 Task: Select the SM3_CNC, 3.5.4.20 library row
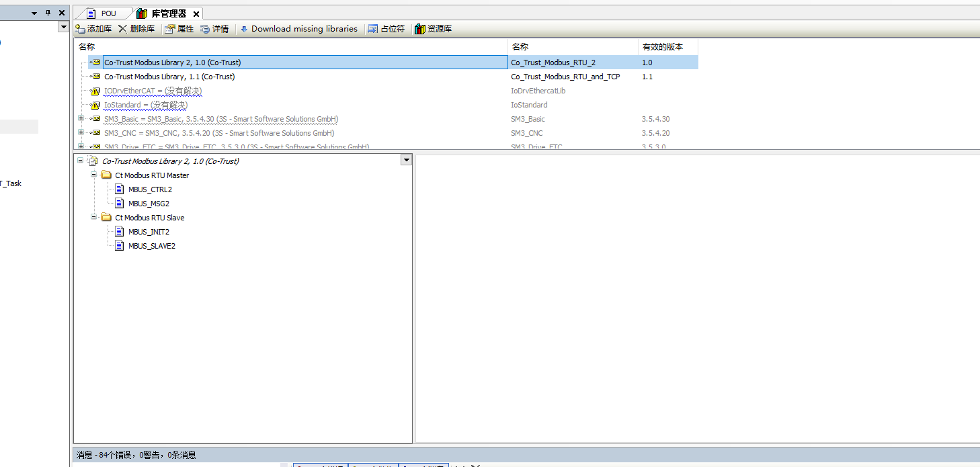point(219,133)
